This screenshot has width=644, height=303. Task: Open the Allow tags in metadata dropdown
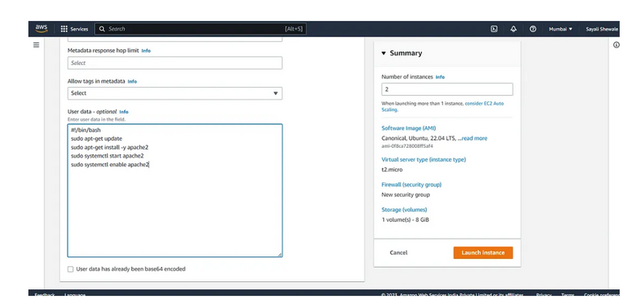[175, 93]
